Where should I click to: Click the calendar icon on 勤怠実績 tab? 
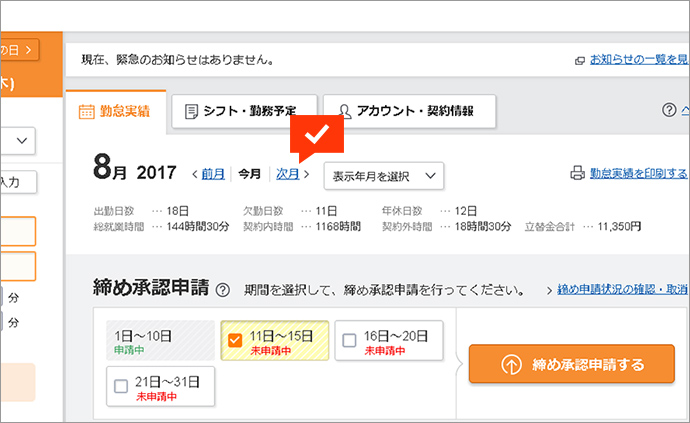[x=86, y=112]
